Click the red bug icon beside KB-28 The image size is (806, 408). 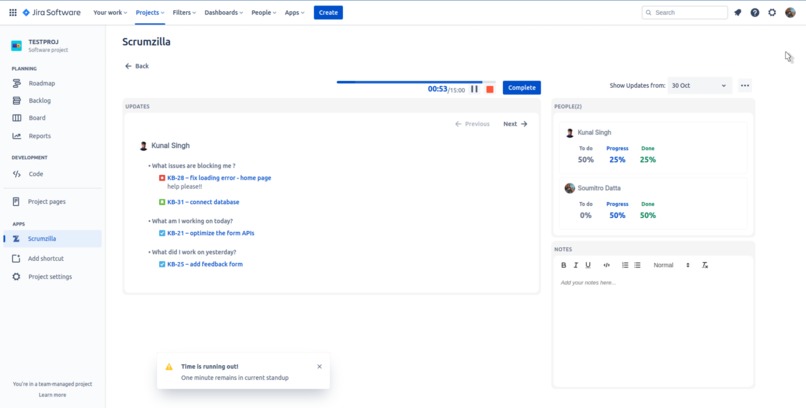point(162,178)
